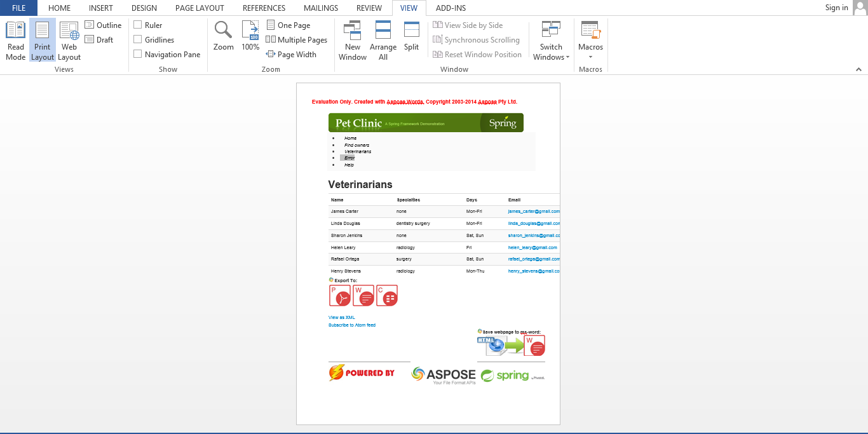Open a New Window
This screenshot has width=868, height=434.
[x=353, y=41]
